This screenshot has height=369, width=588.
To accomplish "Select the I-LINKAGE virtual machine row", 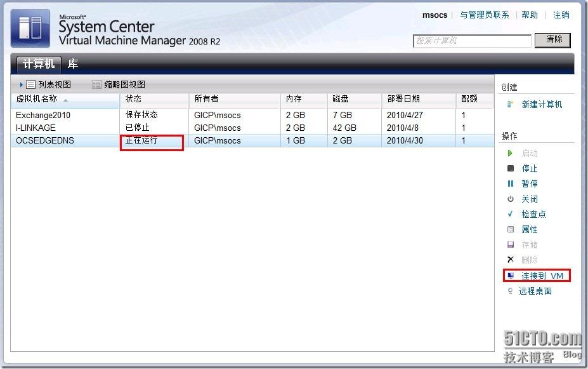I will click(252, 128).
